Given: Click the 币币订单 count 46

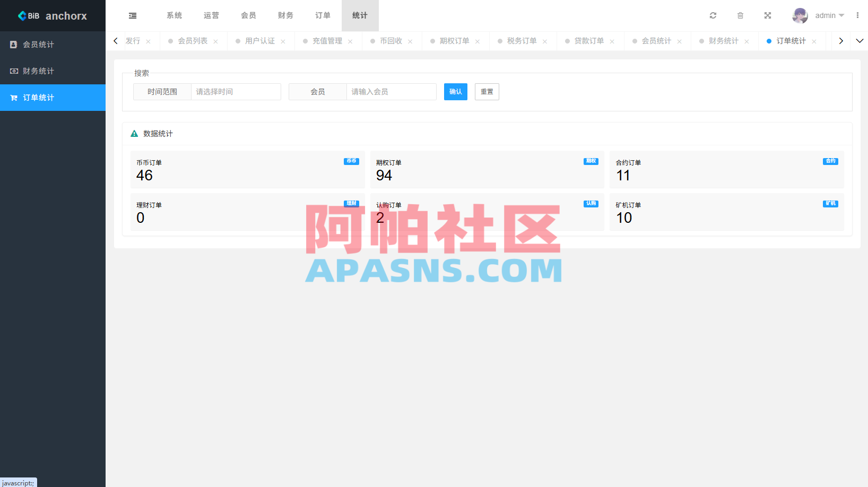Looking at the screenshot, I should point(144,176).
